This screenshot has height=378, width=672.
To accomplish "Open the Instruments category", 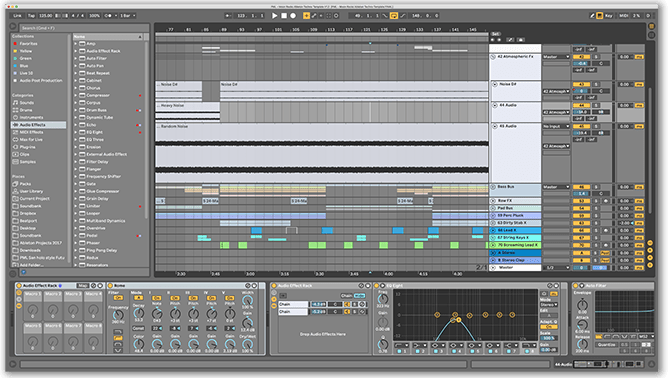I will (31, 117).
